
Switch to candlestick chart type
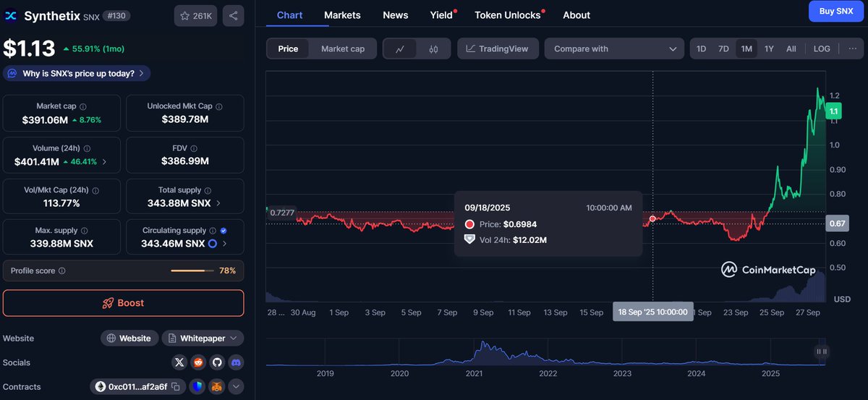433,48
